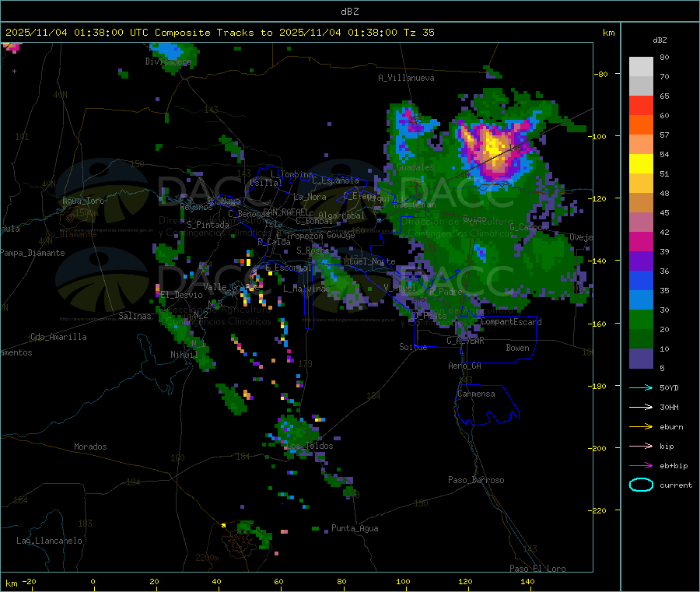This screenshot has height=592, width=700.
Task: Click the 'Morados' map label
Action: 90,447
